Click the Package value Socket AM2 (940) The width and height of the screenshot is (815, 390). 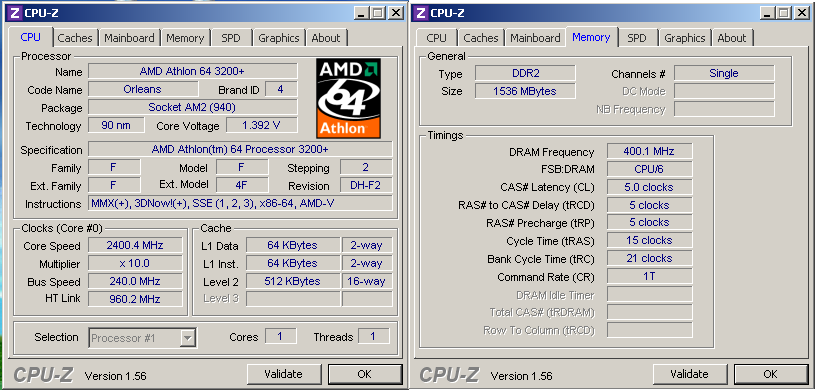tap(193, 107)
